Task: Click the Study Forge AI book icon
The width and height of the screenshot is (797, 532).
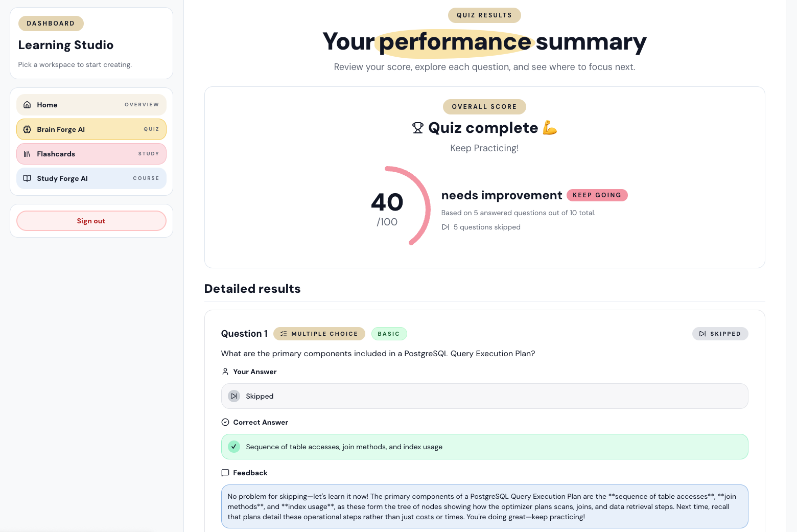Action: tap(27, 178)
